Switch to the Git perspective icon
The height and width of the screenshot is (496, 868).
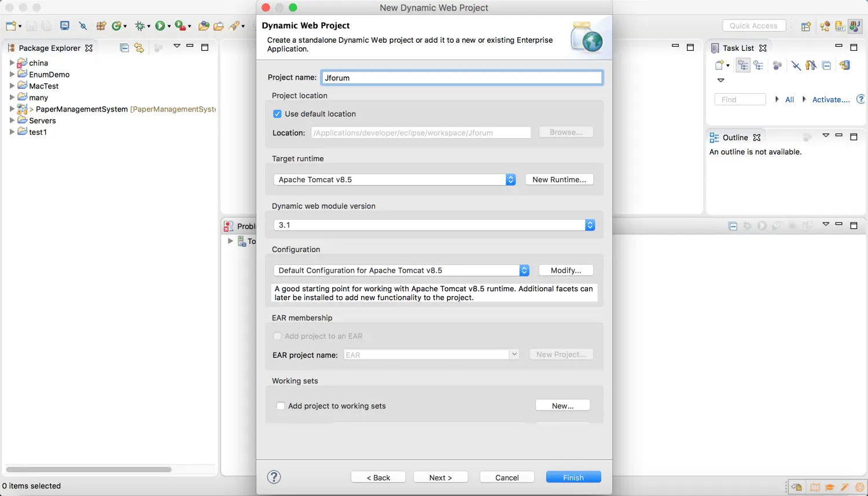click(x=840, y=26)
